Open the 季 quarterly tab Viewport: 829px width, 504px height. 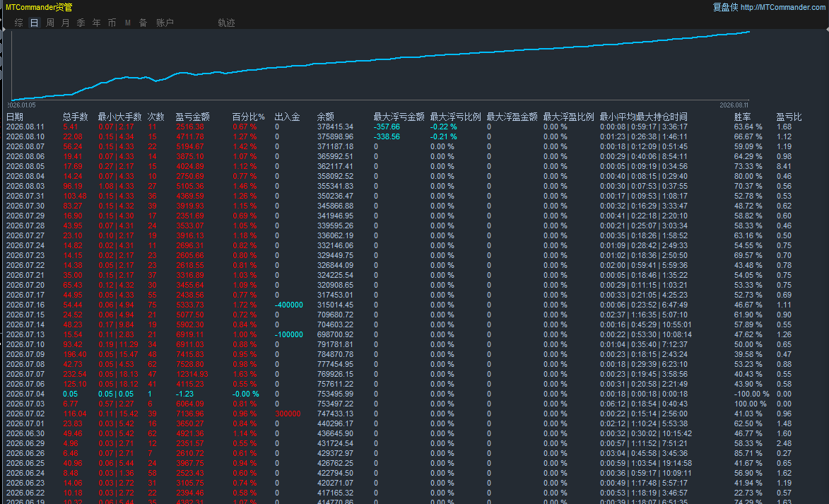[81, 23]
